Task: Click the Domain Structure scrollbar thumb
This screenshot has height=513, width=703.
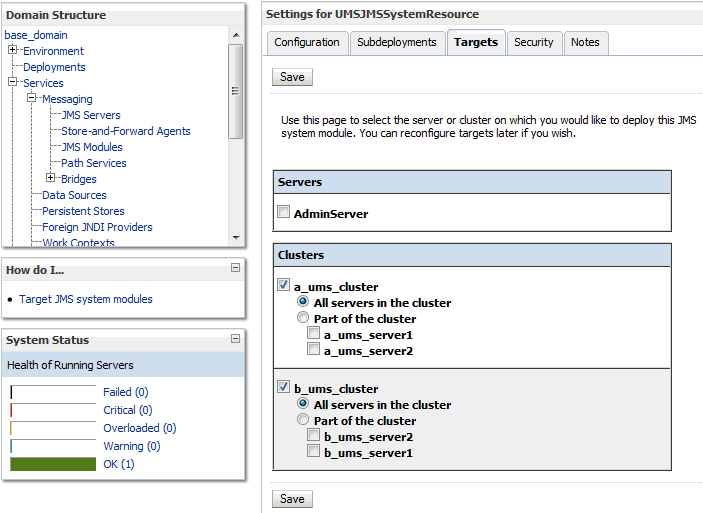Action: click(235, 91)
